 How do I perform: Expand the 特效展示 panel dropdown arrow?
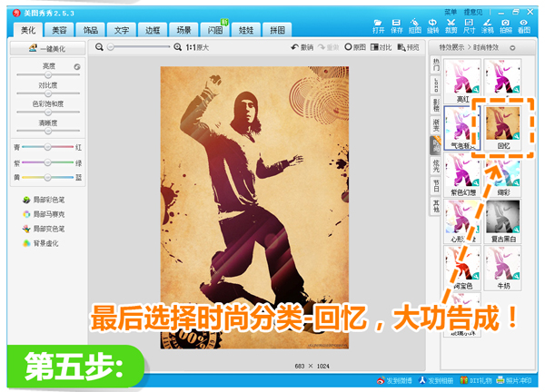click(x=512, y=47)
